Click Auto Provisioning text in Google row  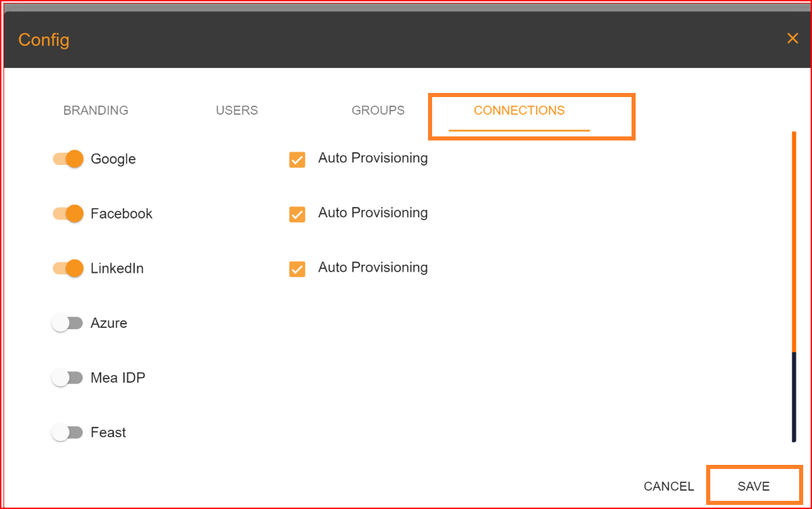click(373, 158)
